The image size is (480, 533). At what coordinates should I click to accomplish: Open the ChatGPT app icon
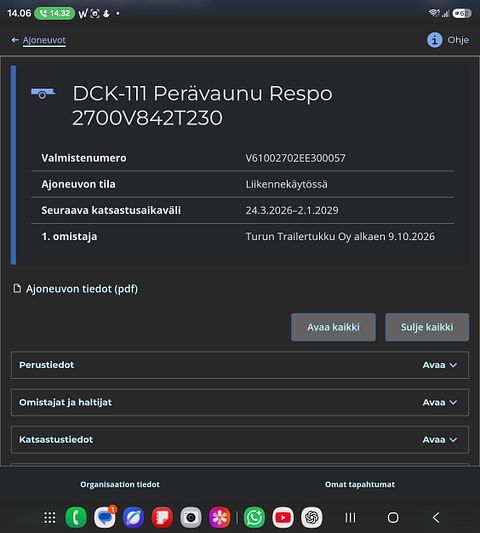pyautogui.click(x=312, y=517)
